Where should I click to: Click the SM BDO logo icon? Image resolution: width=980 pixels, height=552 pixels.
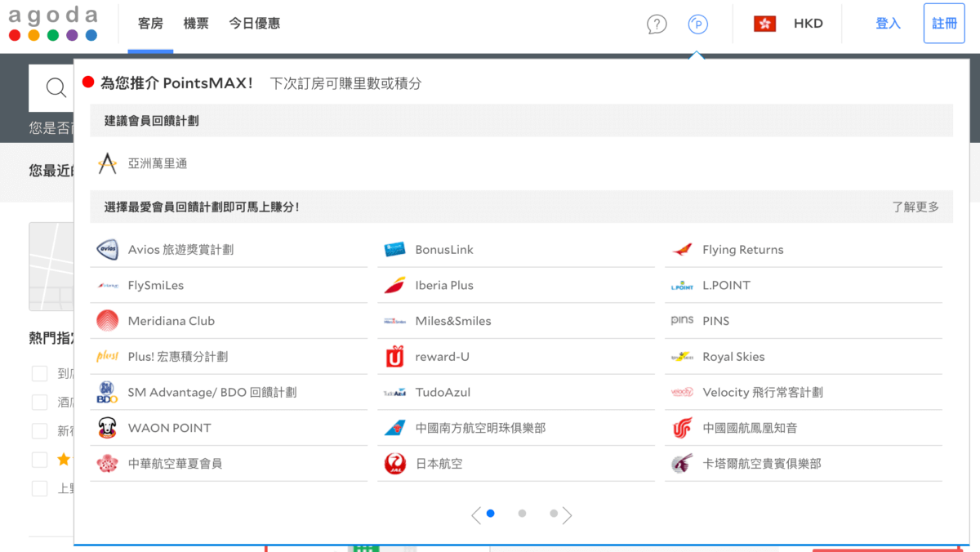108,393
